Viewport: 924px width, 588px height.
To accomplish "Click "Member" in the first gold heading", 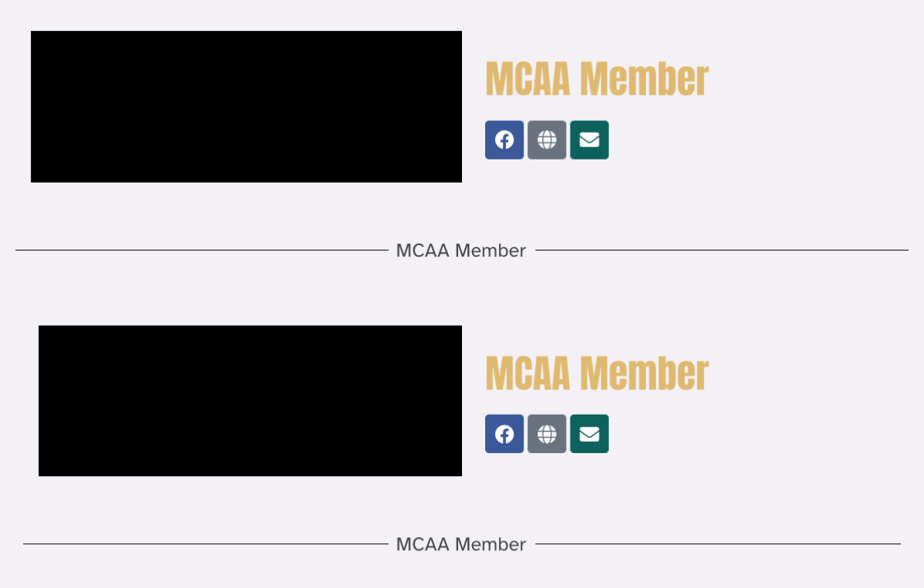I will coord(644,79).
